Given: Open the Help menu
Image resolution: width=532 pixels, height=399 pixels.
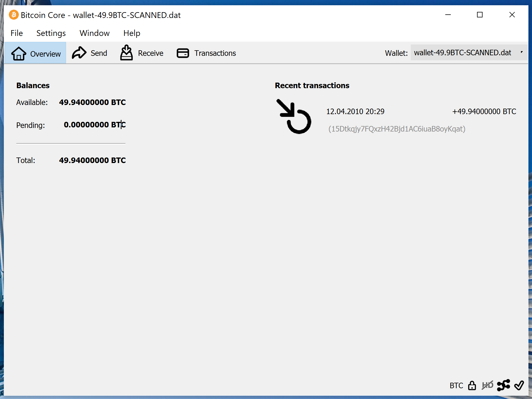Looking at the screenshot, I should (132, 33).
